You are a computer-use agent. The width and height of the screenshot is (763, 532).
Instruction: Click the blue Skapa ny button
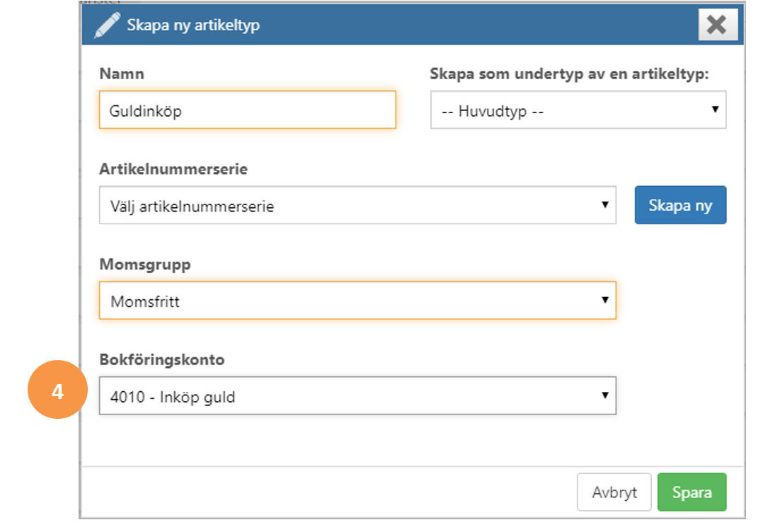point(680,205)
